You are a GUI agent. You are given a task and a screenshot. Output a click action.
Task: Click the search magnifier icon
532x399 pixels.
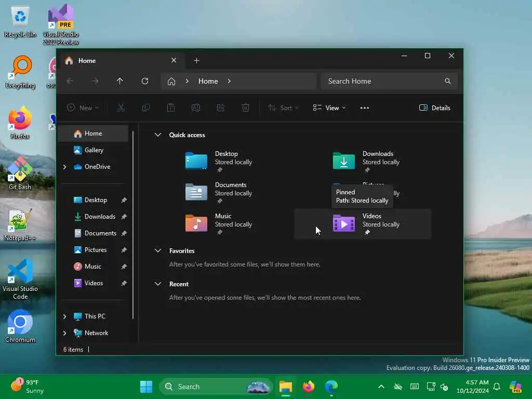point(448,81)
